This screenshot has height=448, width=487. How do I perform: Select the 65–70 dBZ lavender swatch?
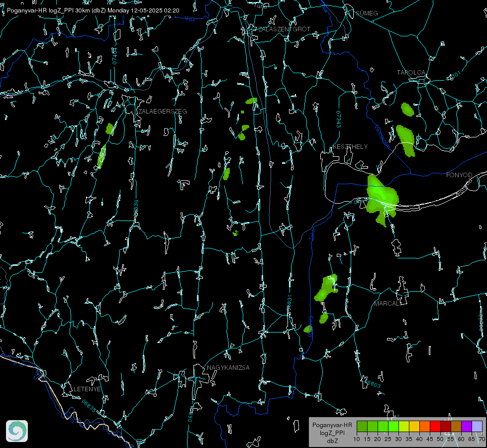point(477,426)
